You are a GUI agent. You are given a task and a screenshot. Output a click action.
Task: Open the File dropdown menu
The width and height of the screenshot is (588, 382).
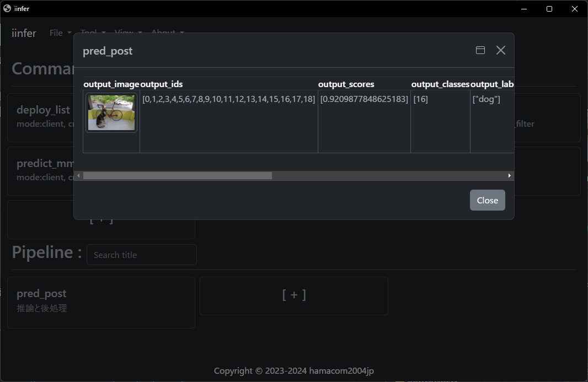60,33
